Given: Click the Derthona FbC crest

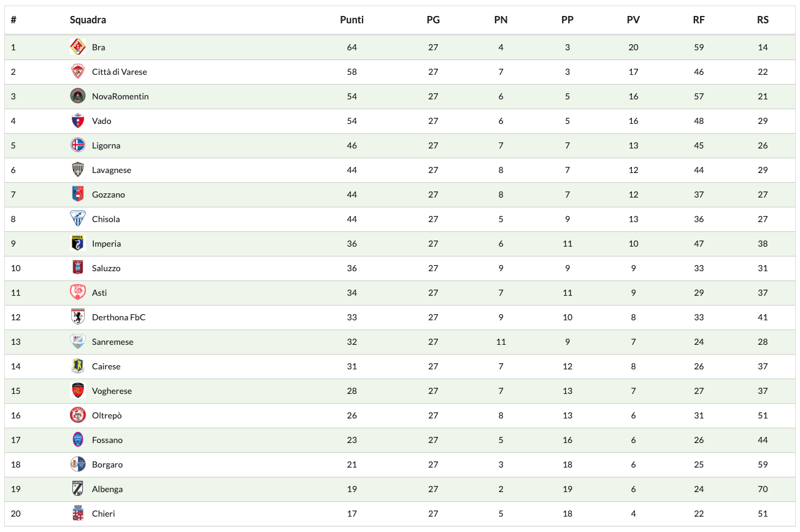Looking at the screenshot, I should 77,317.
